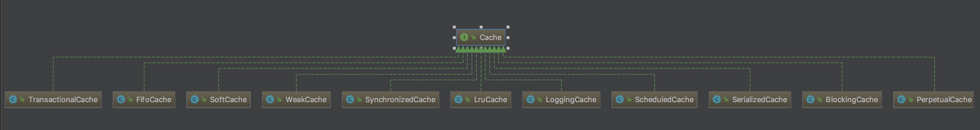Click the visibility lock icon on WeakCache
Viewport: 980px width, 130px height.
tap(279, 99)
